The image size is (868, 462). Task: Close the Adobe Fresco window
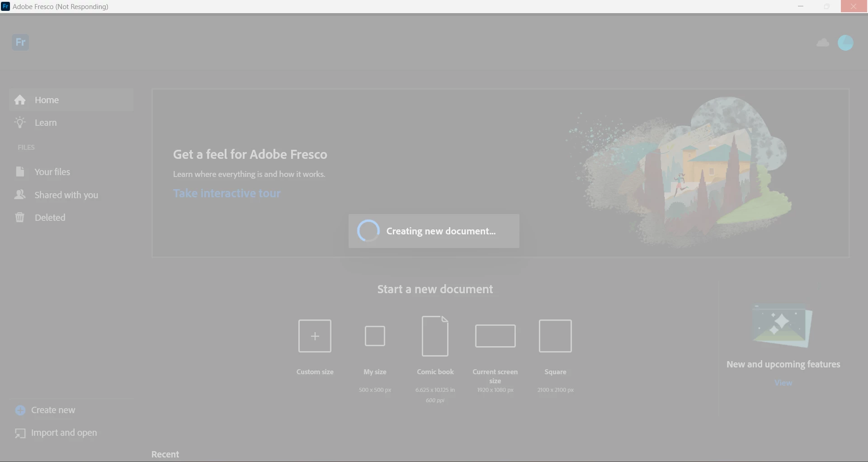coord(854,6)
